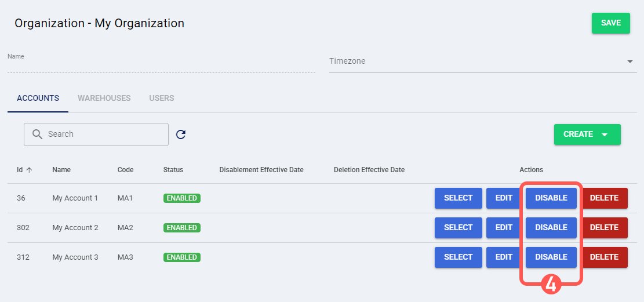Sort by Id column arrow
Viewport: 644px width, 302px height.
pyautogui.click(x=29, y=170)
